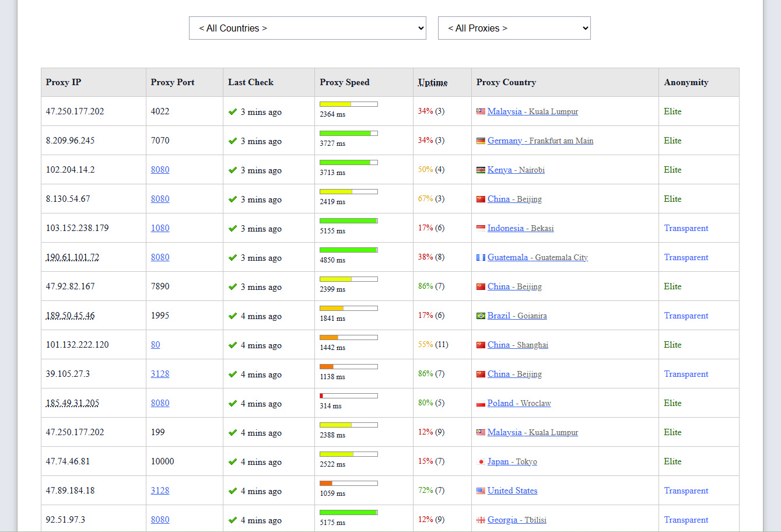Open Japan - Tokyo link
Screen dimensions: 781x532
(512, 461)
